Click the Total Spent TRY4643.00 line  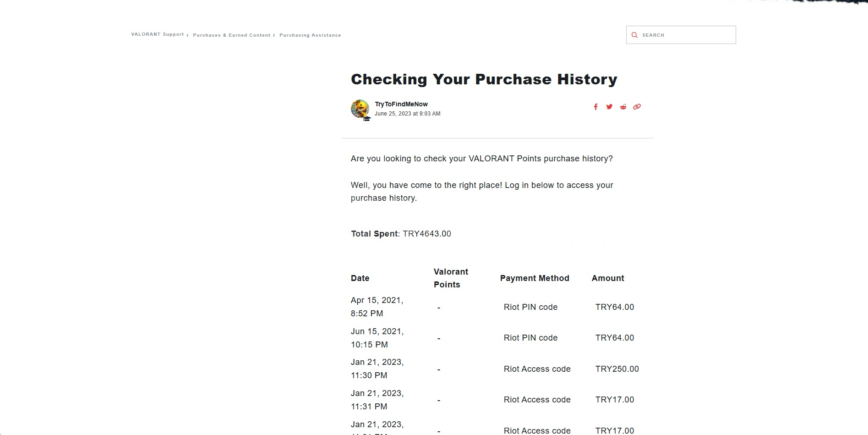pos(401,234)
